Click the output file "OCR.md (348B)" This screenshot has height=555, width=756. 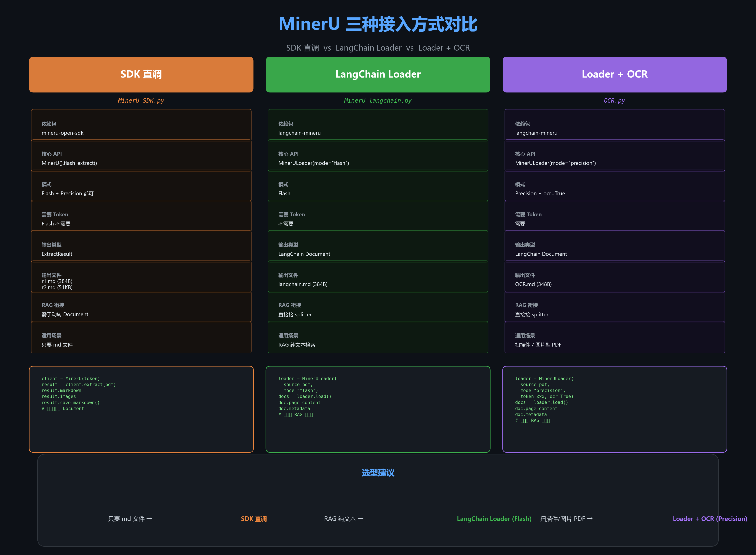tap(533, 284)
